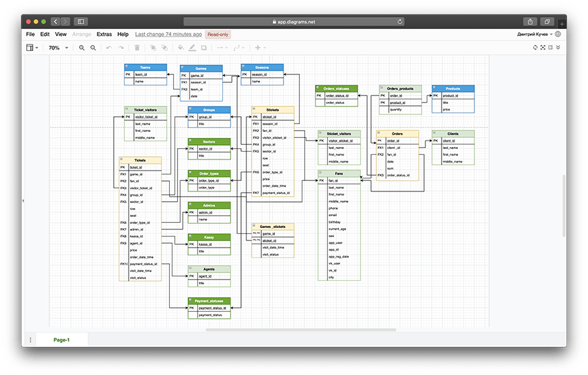Open the File menu
588x375 pixels.
(30, 34)
